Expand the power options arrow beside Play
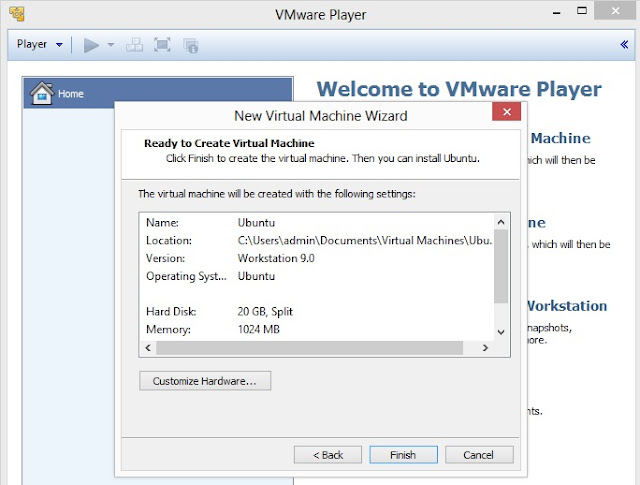 [x=111, y=44]
